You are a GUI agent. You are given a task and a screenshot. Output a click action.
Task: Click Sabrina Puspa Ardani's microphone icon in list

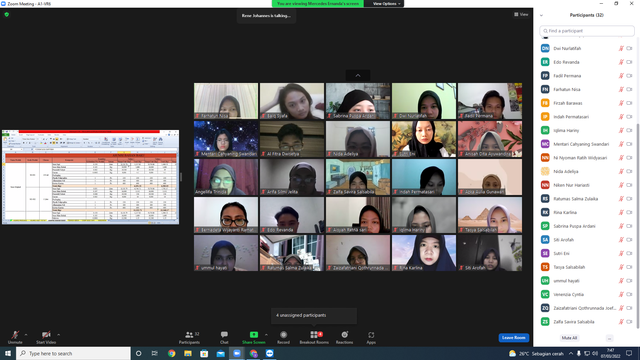pyautogui.click(x=621, y=226)
